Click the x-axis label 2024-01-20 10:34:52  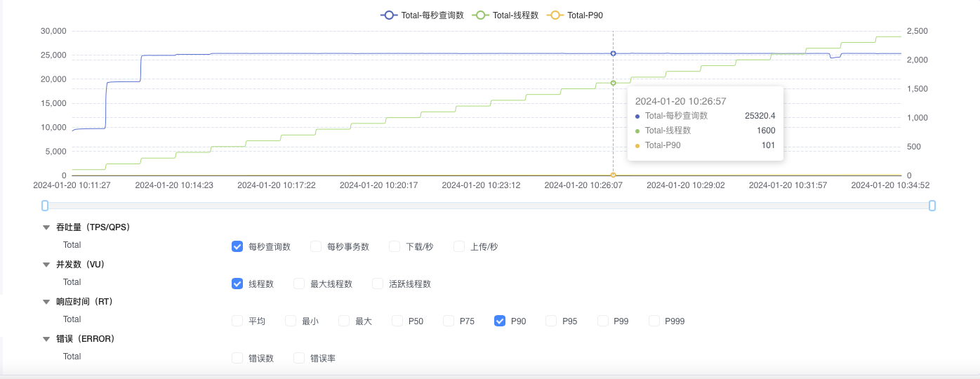click(x=890, y=185)
